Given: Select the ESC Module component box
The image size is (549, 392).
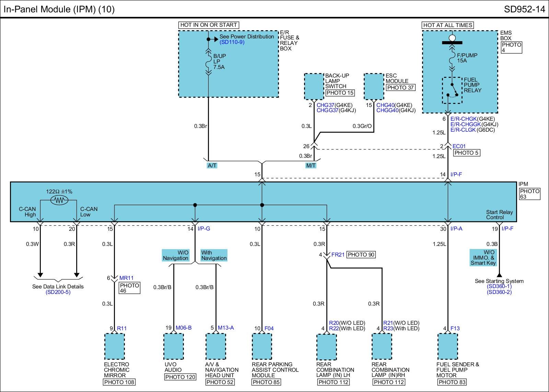Looking at the screenshot, I should pos(374,86).
